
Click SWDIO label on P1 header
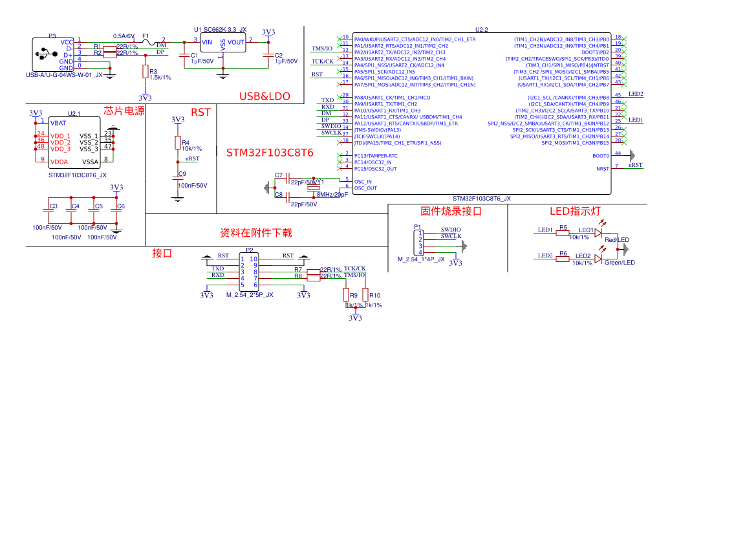(451, 230)
